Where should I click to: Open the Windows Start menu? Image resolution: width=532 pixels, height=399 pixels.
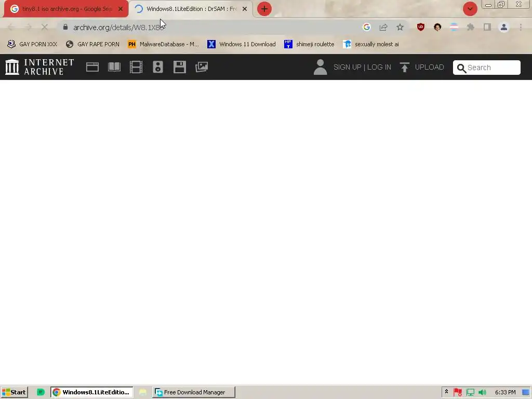tap(14, 392)
